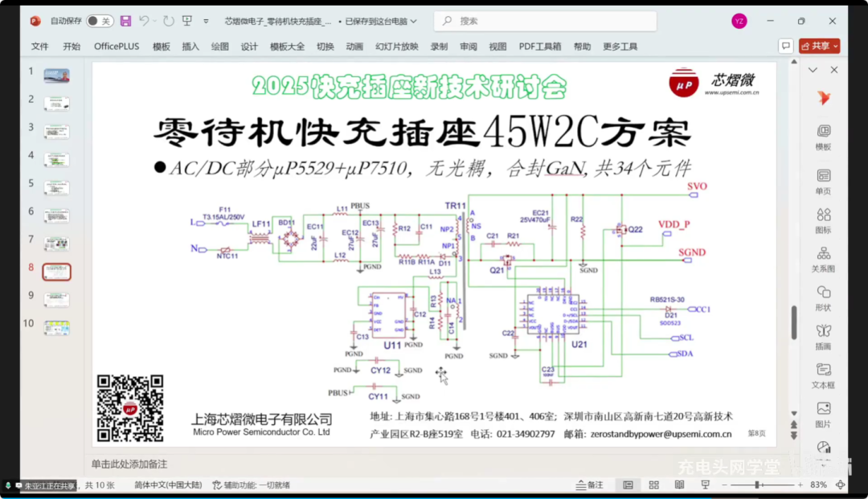Select slide 9 thumbnail
Screen dimensions: 868x499
(x=56, y=299)
